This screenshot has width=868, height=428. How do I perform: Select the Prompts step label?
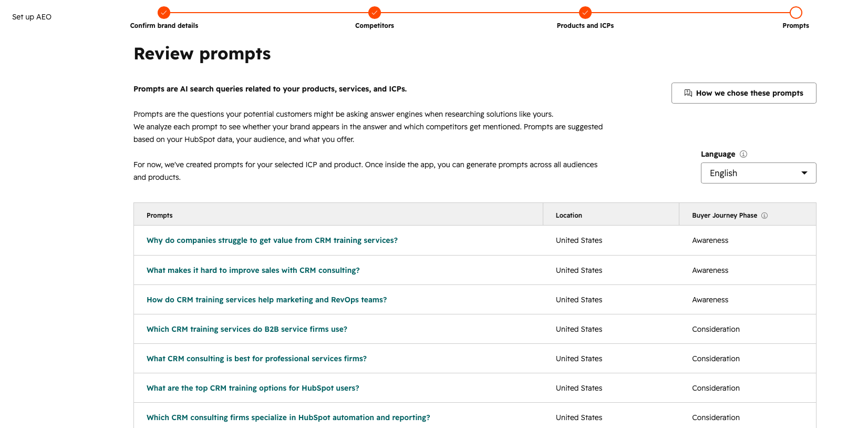795,26
